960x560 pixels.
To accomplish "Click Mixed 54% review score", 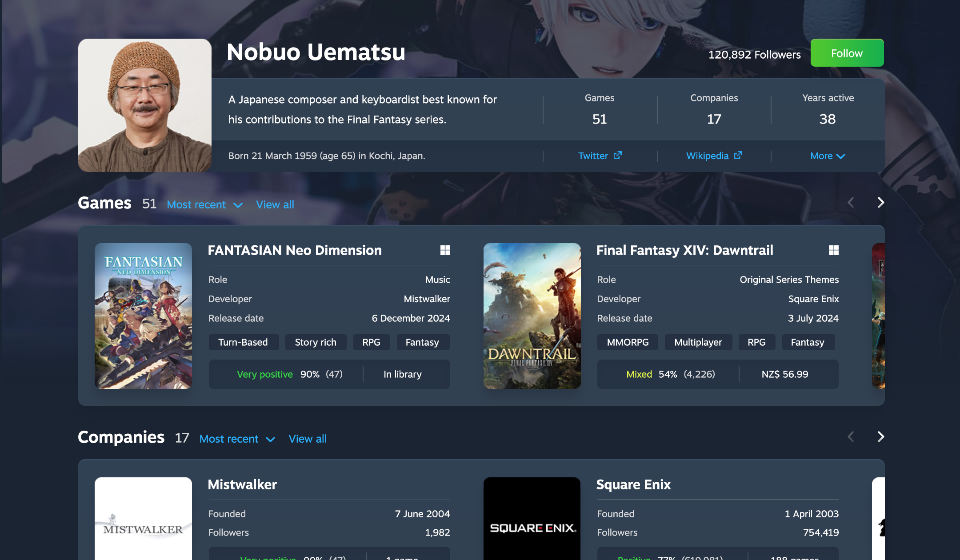I will (x=671, y=374).
